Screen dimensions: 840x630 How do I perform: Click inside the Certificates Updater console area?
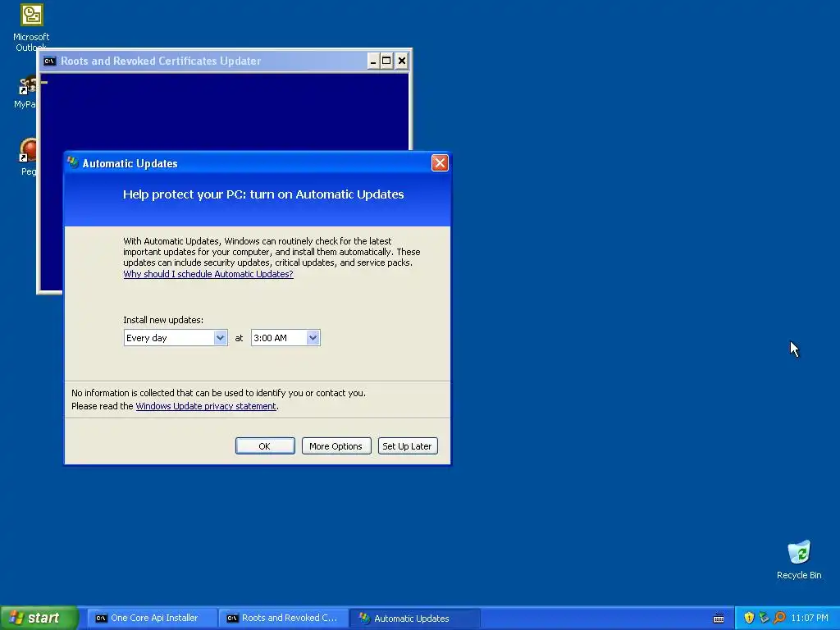click(x=225, y=112)
